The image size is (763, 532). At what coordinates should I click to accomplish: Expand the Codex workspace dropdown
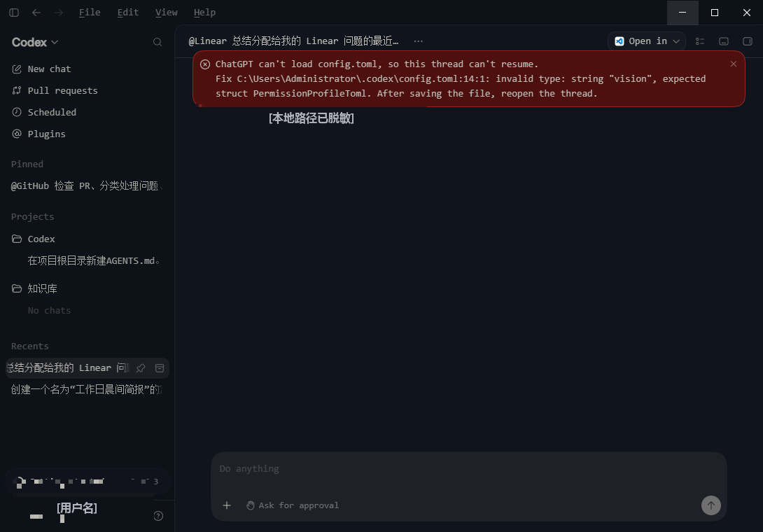click(x=35, y=42)
